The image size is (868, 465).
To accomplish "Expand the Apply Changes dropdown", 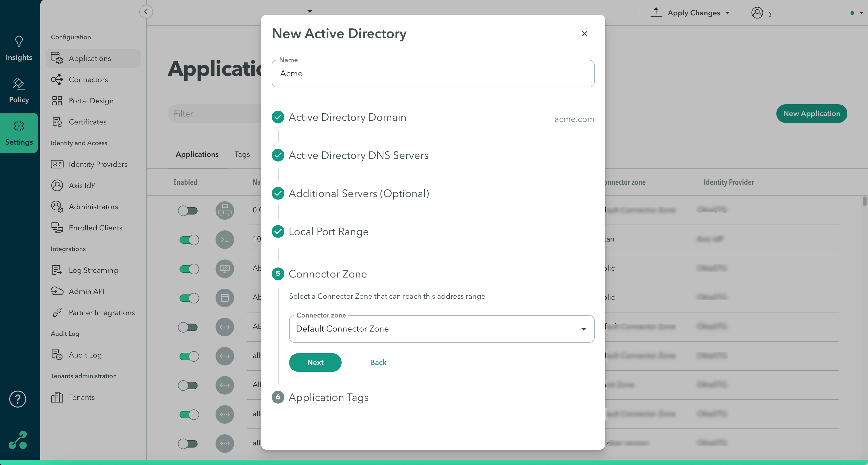I will 727,13.
